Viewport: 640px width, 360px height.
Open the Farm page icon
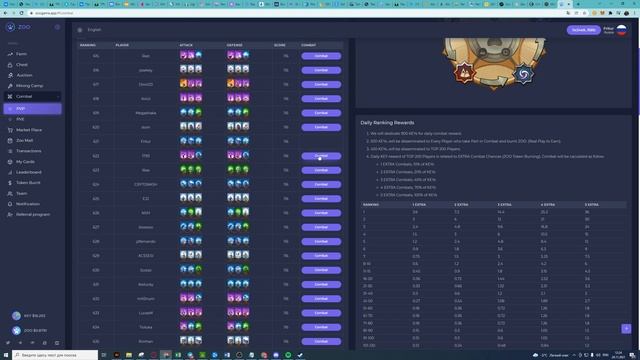10,54
